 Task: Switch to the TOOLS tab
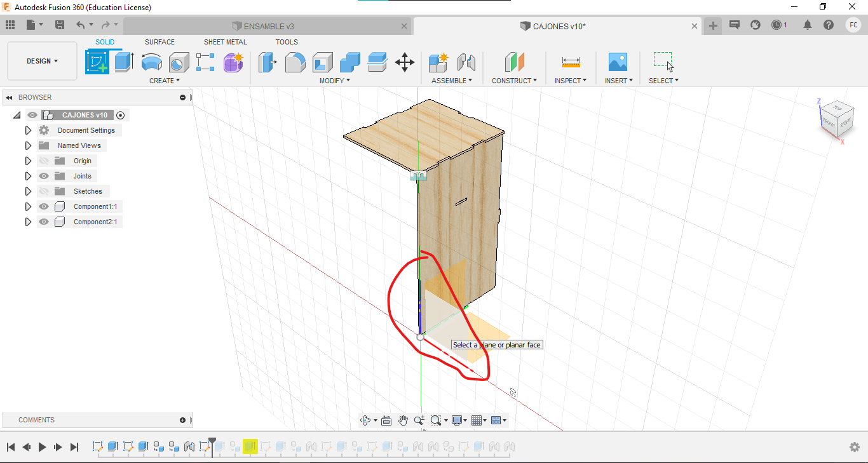point(287,42)
